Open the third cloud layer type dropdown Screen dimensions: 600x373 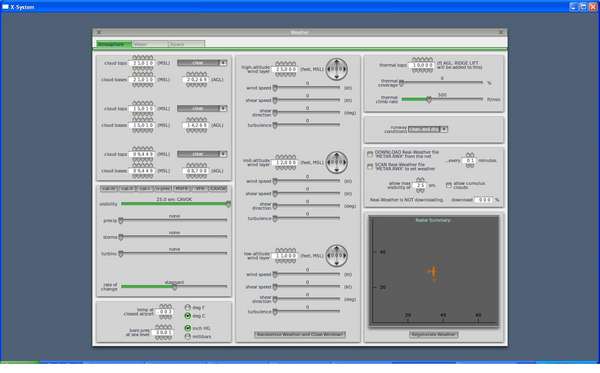(202, 154)
